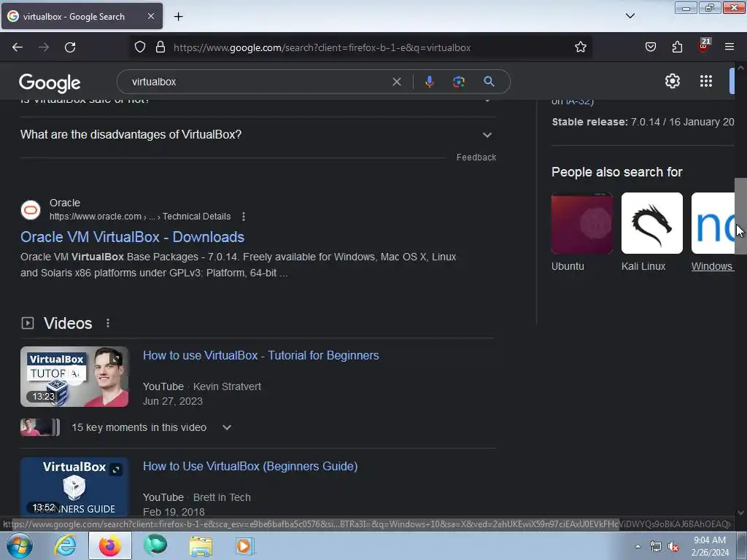The height and width of the screenshot is (560, 747).
Task: Show hidden tray icons arrow
Action: pos(638,547)
